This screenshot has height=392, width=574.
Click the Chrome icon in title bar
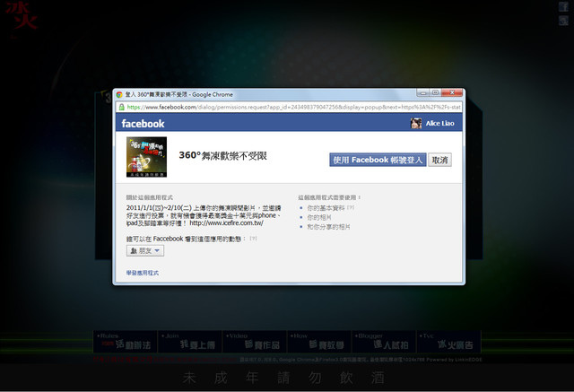pos(119,94)
